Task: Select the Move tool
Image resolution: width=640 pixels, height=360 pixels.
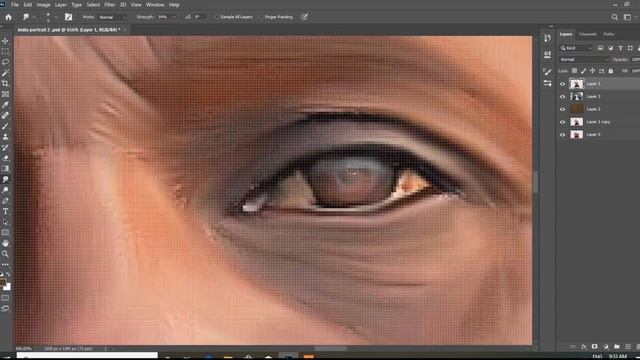Action: [x=5, y=41]
